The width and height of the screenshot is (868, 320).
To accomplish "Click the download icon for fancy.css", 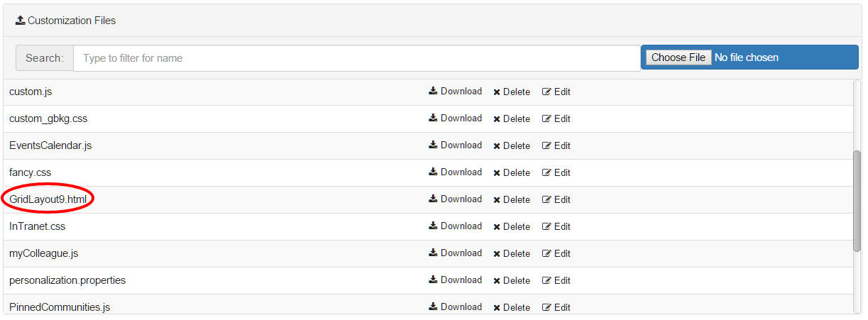I will coord(433,172).
